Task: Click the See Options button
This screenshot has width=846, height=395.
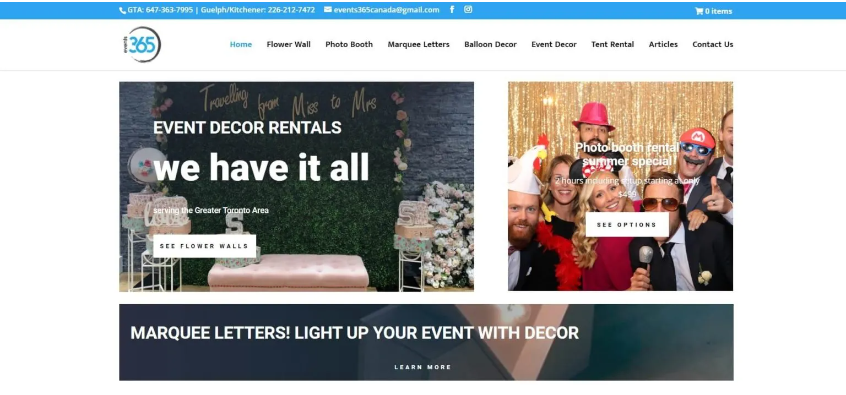Action: (627, 224)
